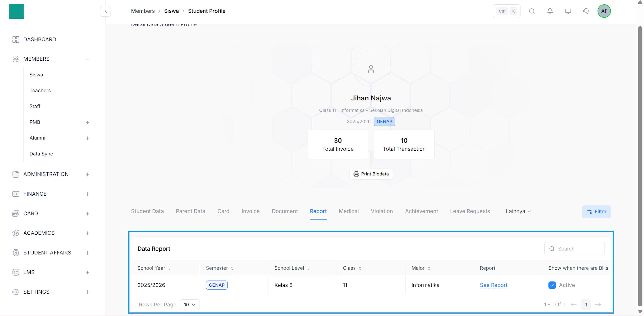Click the Ctrl K shortcut search box
Image resolution: width=644 pixels, height=316 pixels.
[506, 11]
